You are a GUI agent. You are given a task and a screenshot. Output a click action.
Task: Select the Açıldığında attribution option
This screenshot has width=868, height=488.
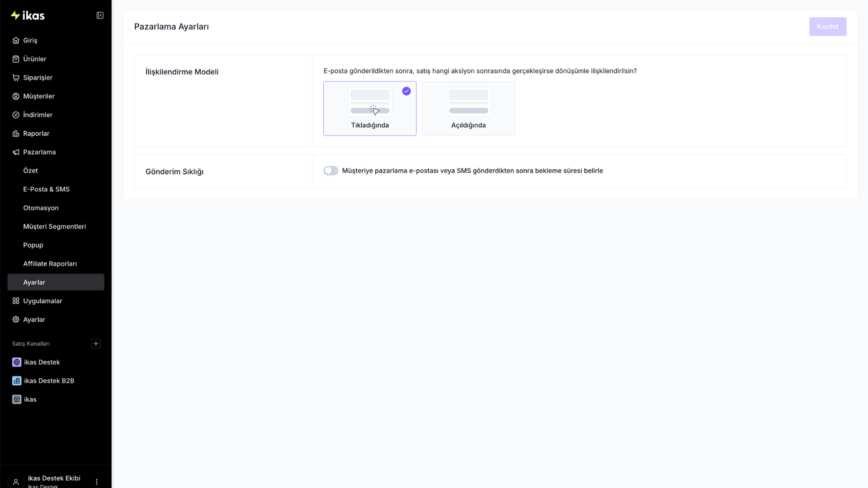click(x=468, y=108)
